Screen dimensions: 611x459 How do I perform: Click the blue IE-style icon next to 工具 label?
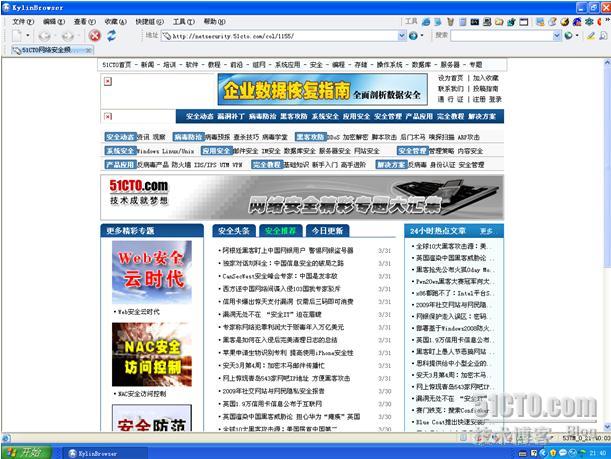426,22
